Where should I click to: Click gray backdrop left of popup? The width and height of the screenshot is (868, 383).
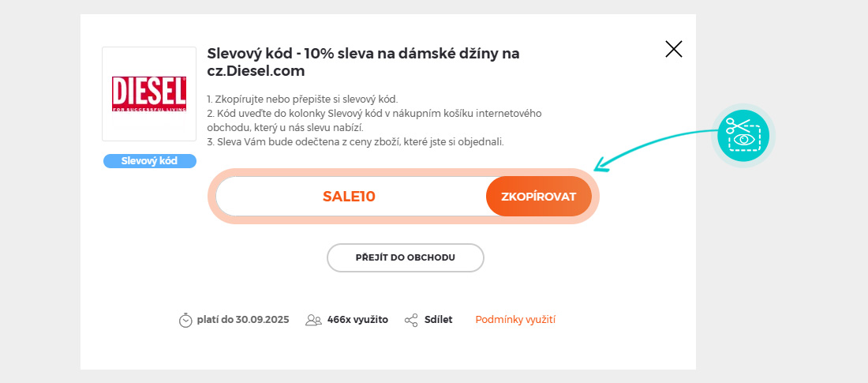coord(39,191)
